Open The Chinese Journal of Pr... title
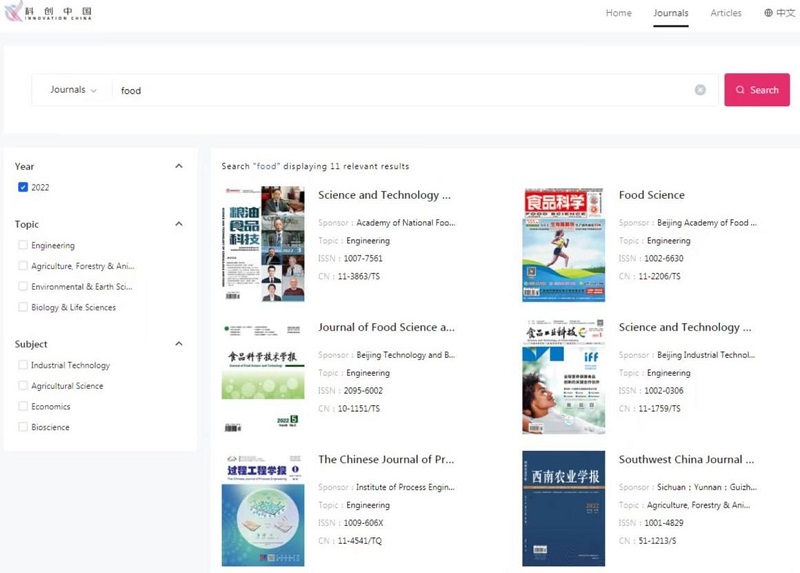800x573 pixels. 386,459
